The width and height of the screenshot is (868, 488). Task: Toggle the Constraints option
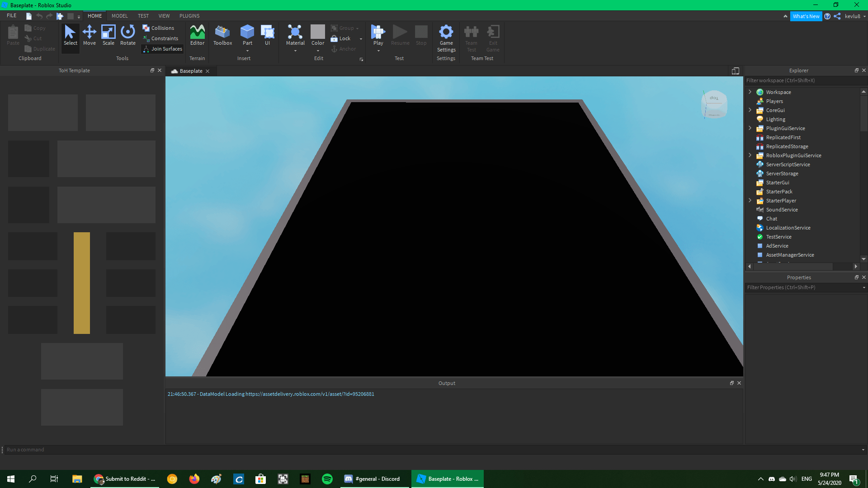[160, 38]
